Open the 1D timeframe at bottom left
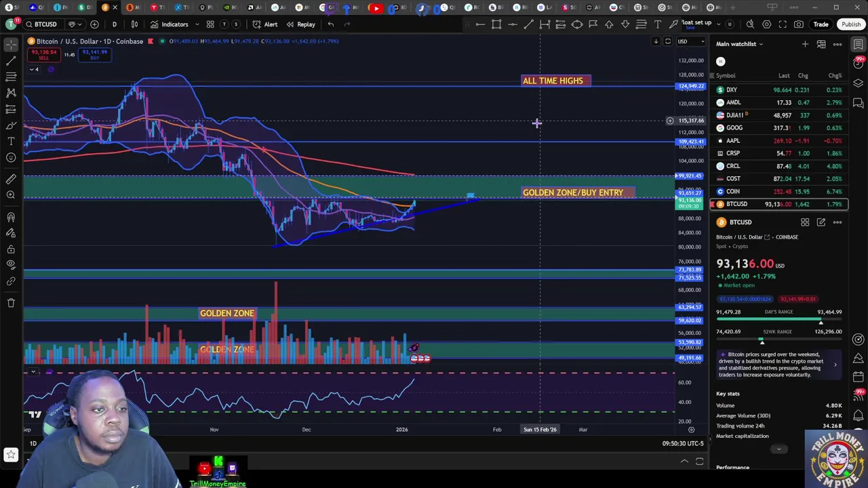The height and width of the screenshot is (488, 868). (x=33, y=443)
